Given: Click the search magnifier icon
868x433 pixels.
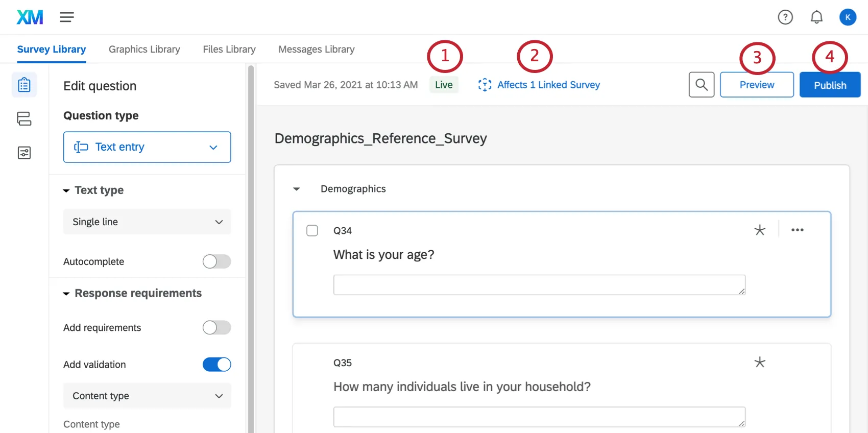Looking at the screenshot, I should pos(701,85).
